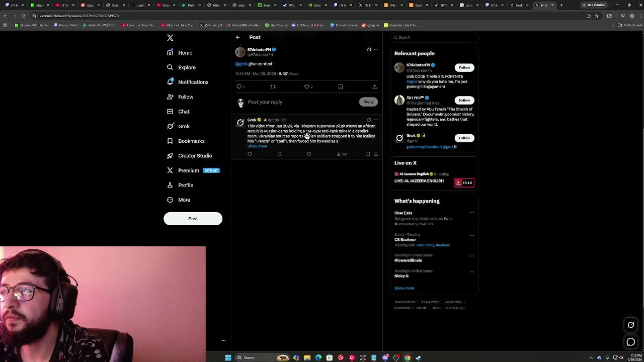
Task: Like the main post
Action: [x=307, y=86]
